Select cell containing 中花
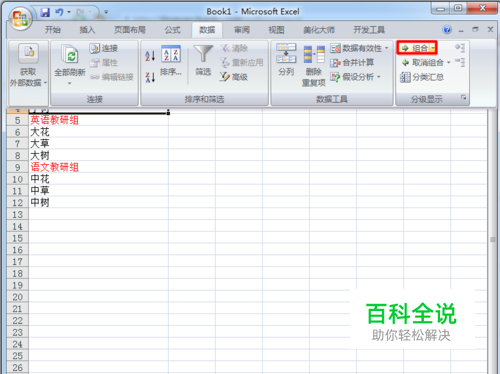 tap(99, 179)
